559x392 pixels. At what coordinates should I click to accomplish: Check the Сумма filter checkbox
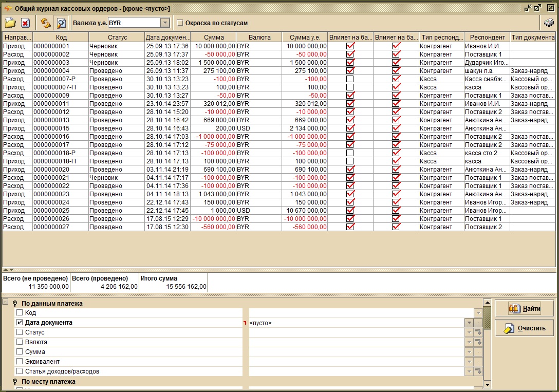pos(20,351)
